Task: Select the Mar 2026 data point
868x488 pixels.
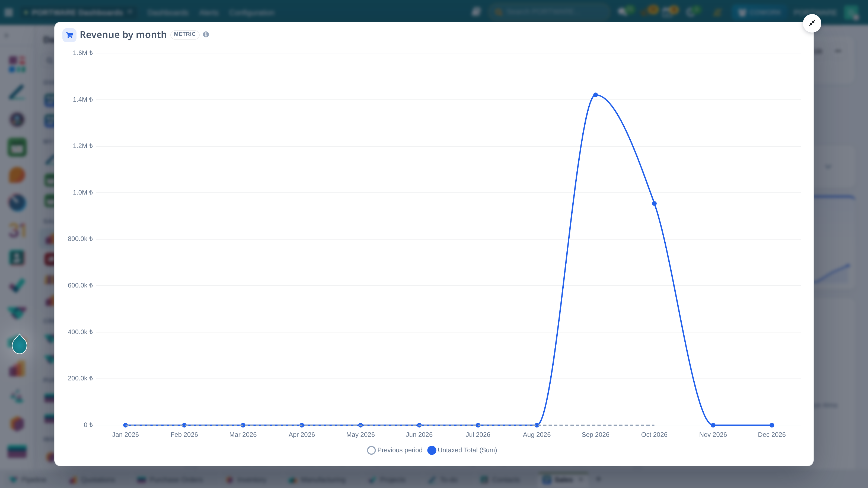Action: [243, 425]
